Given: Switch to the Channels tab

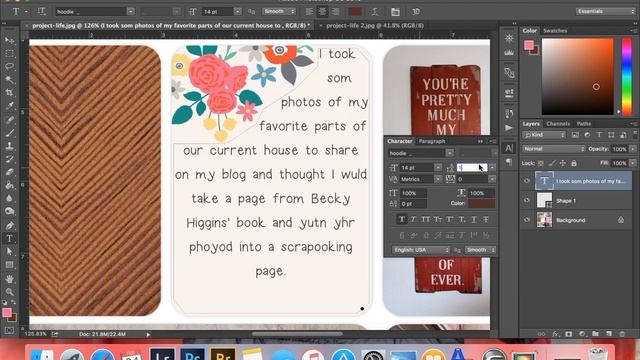Looking at the screenshot, I should [x=558, y=124].
